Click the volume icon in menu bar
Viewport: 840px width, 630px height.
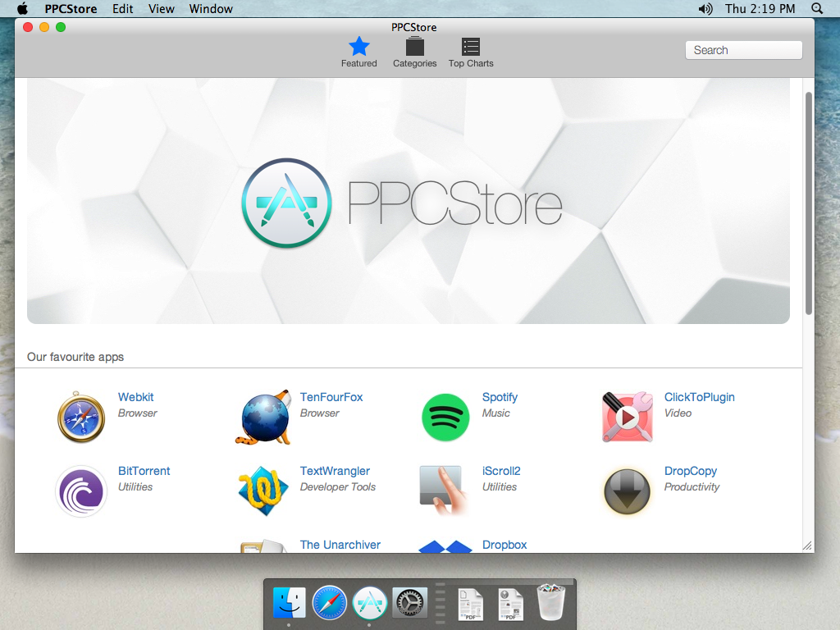705,8
